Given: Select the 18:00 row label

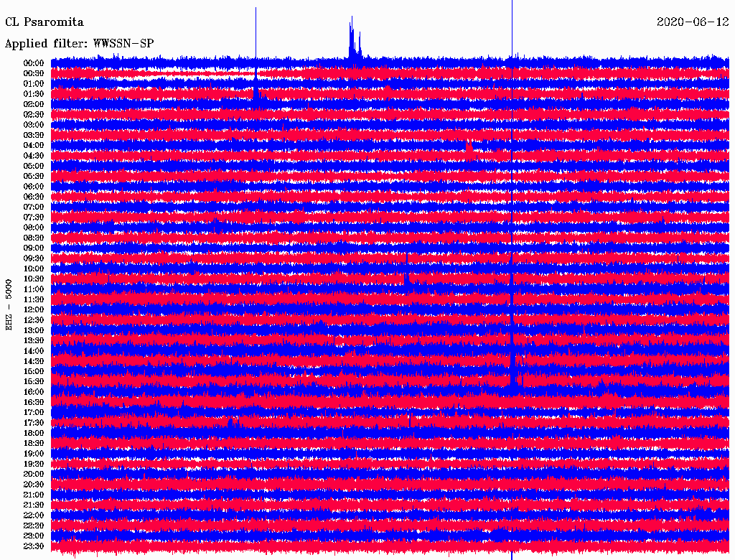Looking at the screenshot, I should (34, 434).
